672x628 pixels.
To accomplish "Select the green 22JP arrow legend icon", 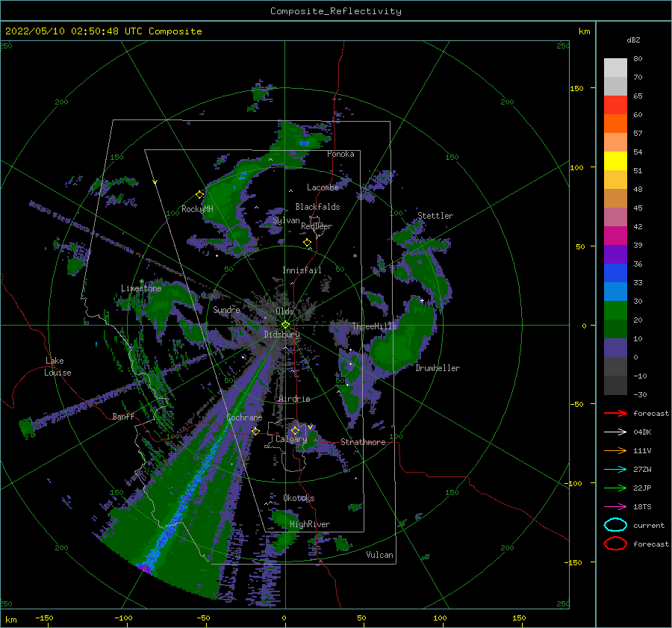I will click(615, 488).
